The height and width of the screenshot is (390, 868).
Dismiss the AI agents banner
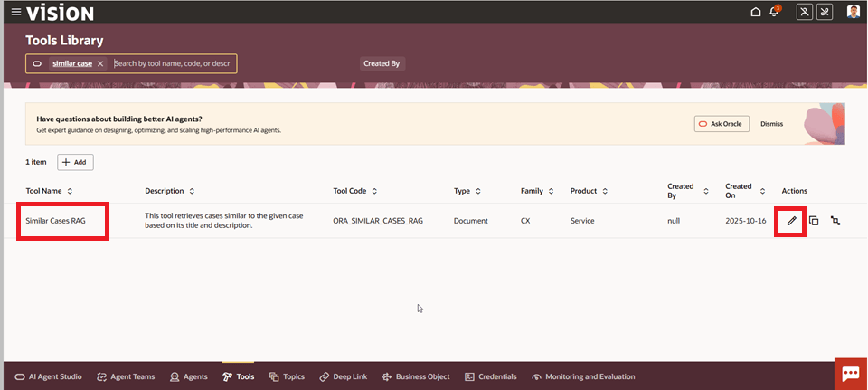coord(771,124)
